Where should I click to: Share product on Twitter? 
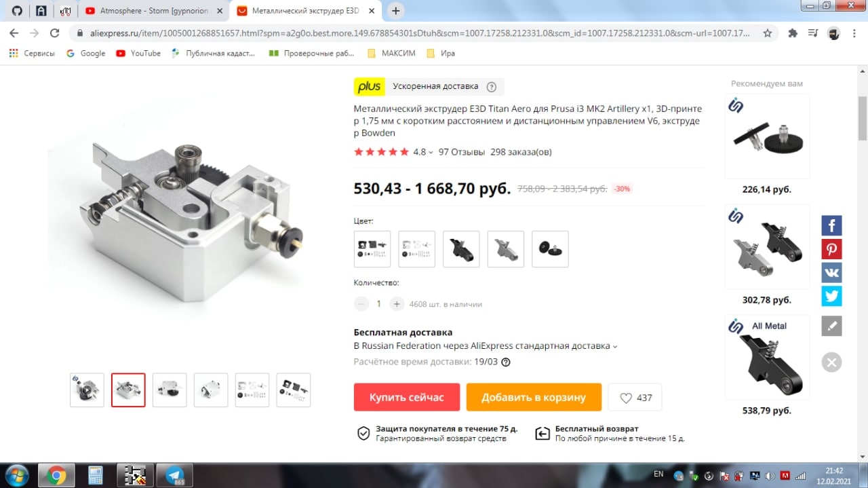(831, 297)
